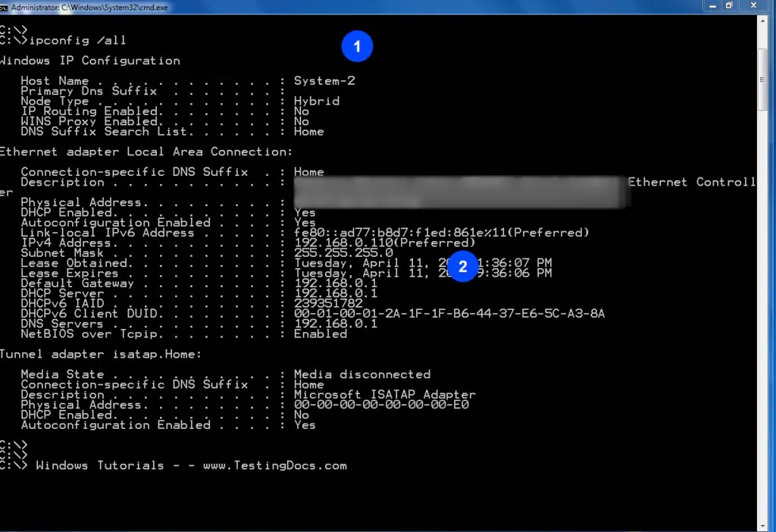Screen dimensions: 776x532
Task: Click the cmd.exe icon in title bar
Action: 4,8
